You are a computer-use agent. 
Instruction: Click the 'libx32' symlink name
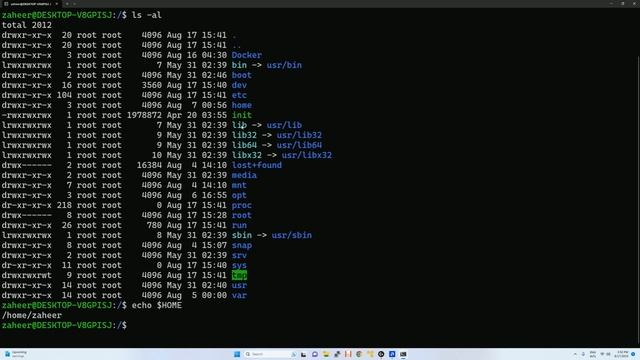click(x=247, y=155)
